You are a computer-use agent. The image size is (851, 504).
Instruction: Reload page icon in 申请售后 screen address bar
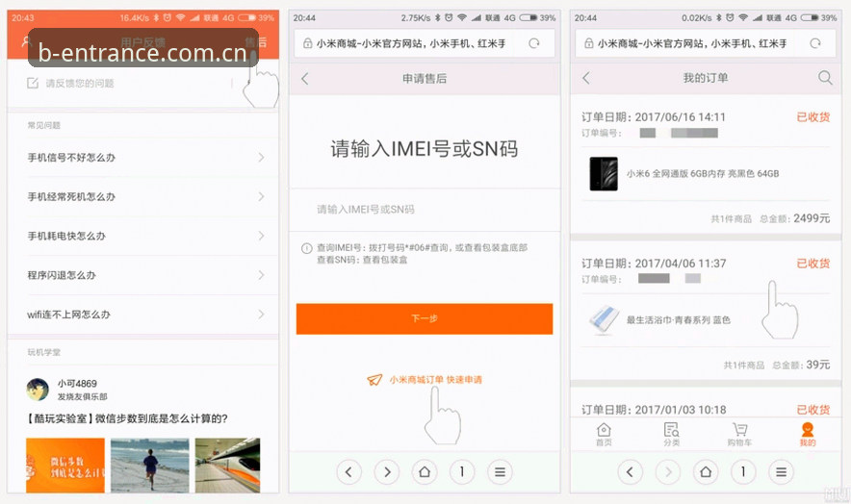tap(534, 43)
